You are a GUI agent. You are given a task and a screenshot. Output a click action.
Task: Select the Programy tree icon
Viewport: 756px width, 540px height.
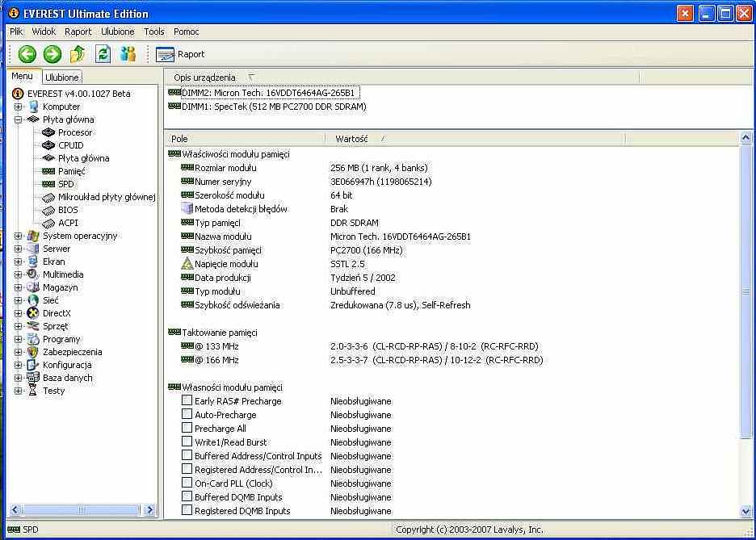click(33, 339)
